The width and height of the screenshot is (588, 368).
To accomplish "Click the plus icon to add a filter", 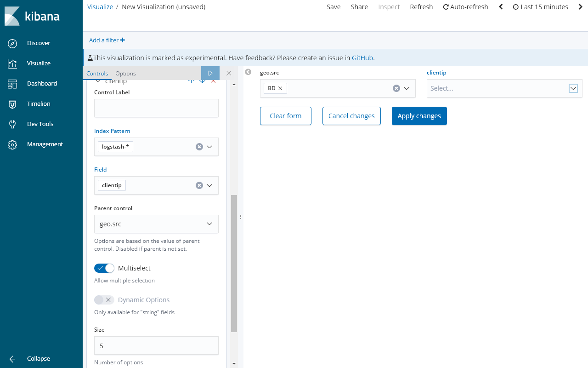I will pos(123,40).
